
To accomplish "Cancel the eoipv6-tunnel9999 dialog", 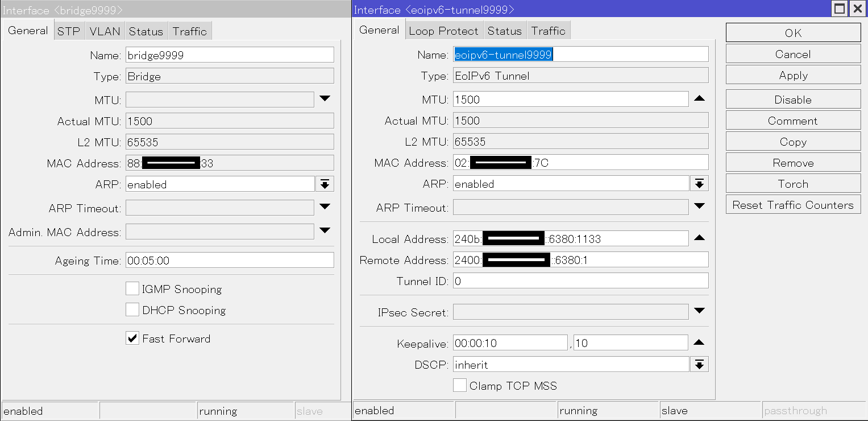I will (792, 53).
